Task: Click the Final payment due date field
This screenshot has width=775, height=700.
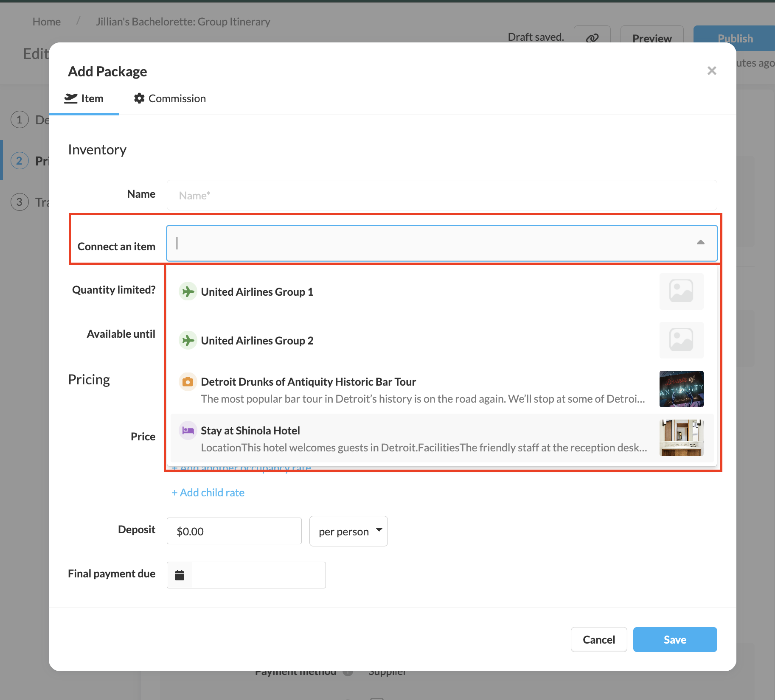Action: click(x=259, y=575)
